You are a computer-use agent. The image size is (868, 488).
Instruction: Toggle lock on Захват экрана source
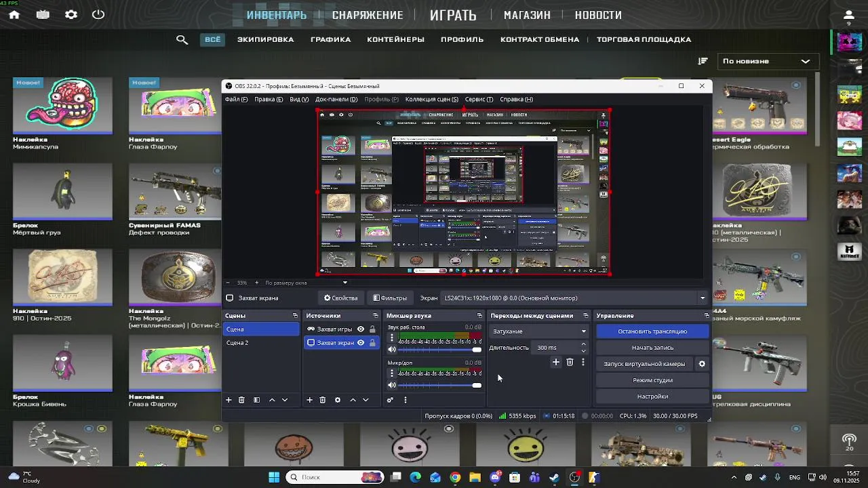tap(372, 343)
